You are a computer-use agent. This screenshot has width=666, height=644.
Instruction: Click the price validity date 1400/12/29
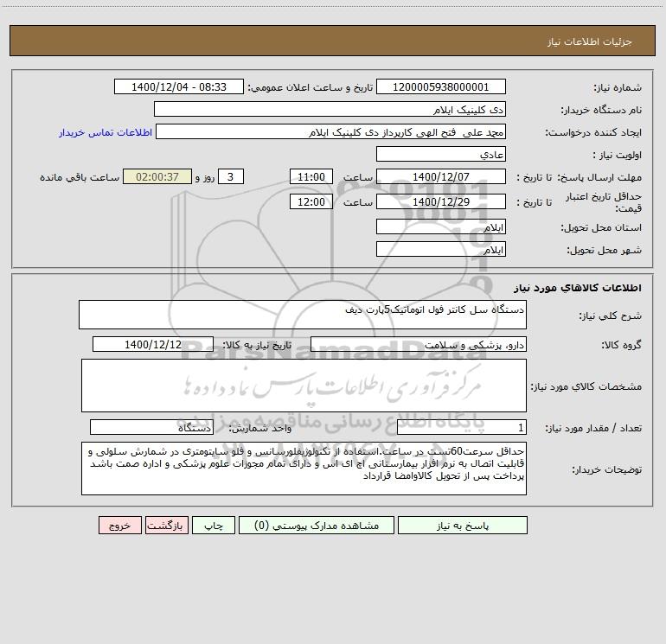(x=441, y=201)
